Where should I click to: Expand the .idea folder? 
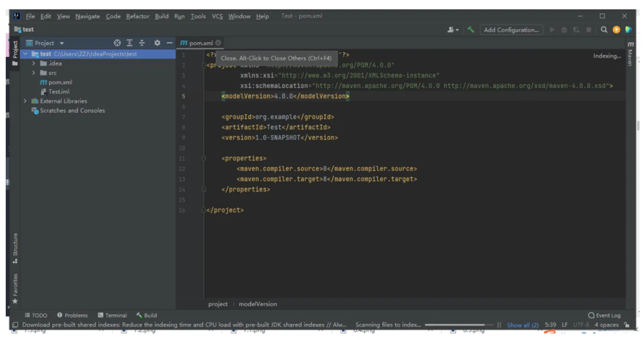(x=34, y=63)
